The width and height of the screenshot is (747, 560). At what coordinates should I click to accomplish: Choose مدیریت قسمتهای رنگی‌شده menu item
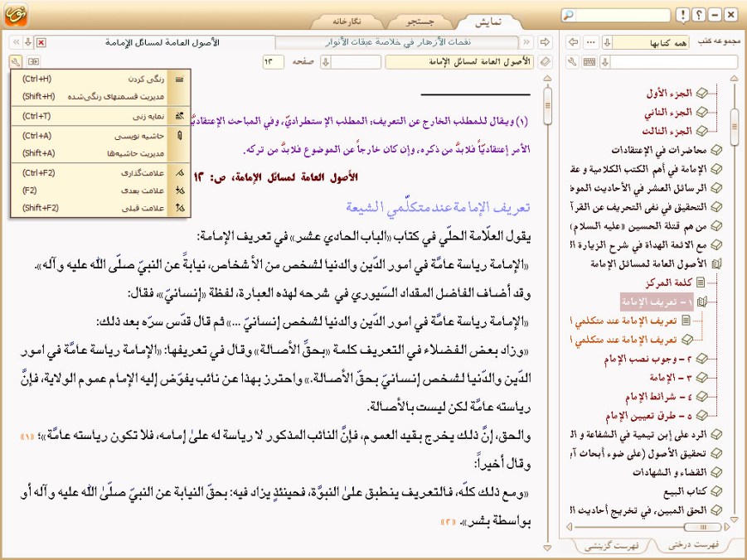[100, 97]
